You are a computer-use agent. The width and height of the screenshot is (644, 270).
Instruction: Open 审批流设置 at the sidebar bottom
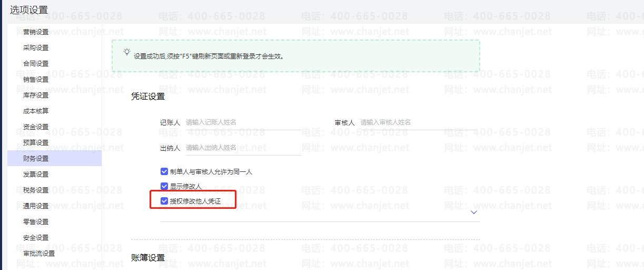[39, 254]
